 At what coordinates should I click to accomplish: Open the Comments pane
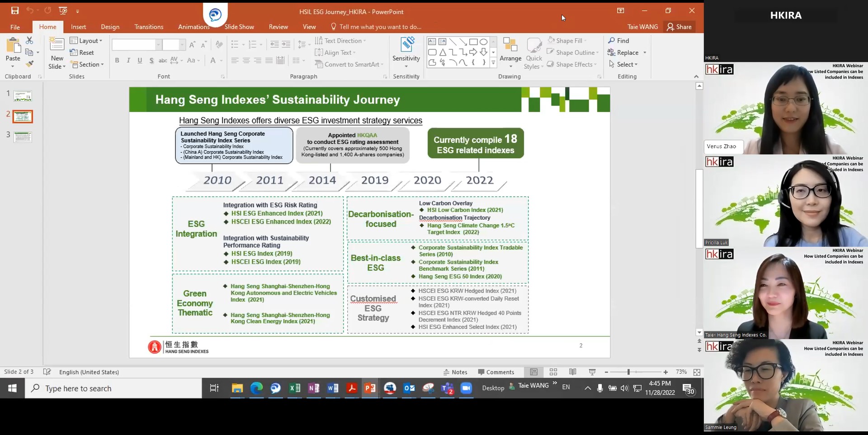pyautogui.click(x=496, y=372)
